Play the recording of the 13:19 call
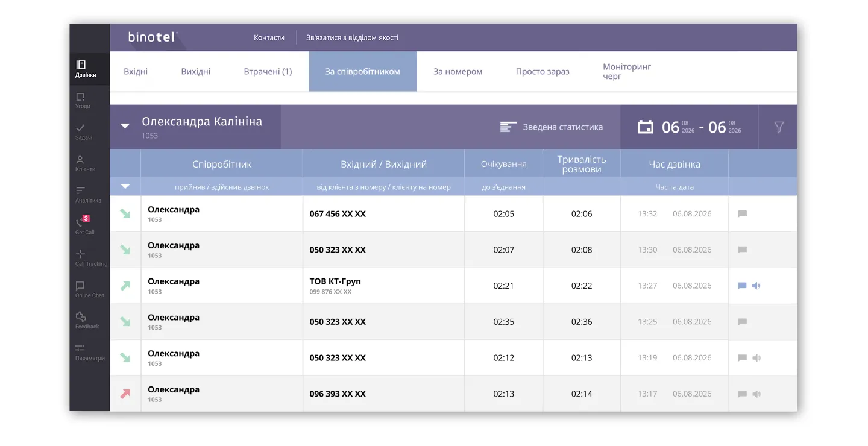This screenshot has width=868, height=446. click(756, 358)
